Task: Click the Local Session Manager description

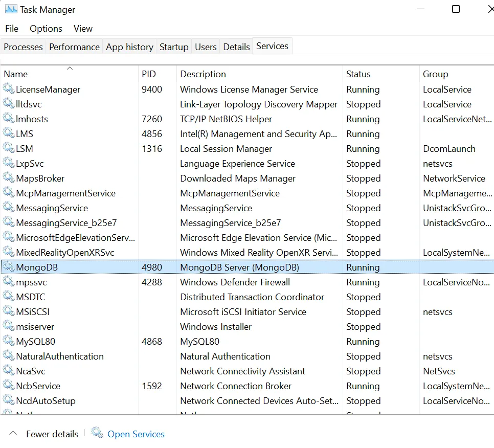Action: pos(226,149)
